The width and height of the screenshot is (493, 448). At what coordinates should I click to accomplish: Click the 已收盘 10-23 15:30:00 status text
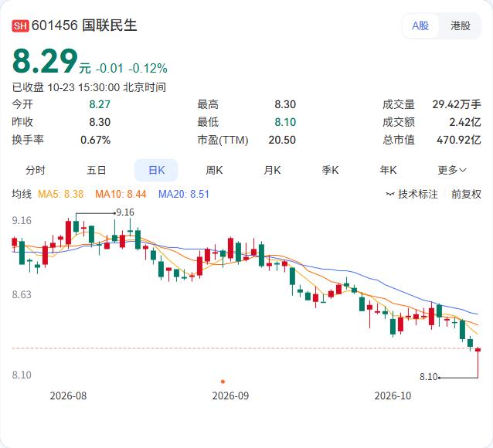click(89, 87)
